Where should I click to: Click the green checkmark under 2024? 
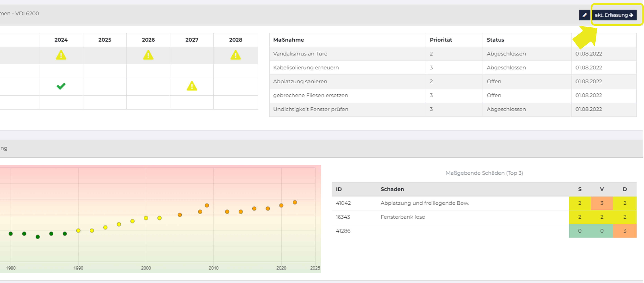click(x=61, y=86)
